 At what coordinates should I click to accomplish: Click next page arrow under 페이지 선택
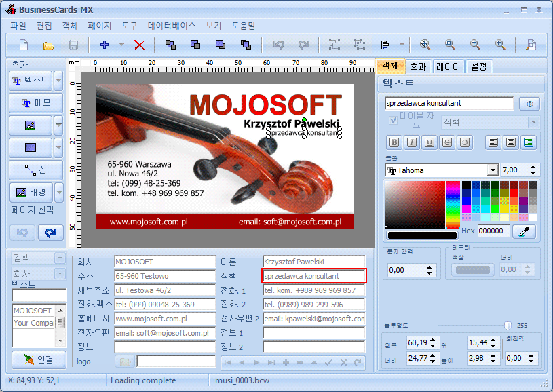point(51,233)
